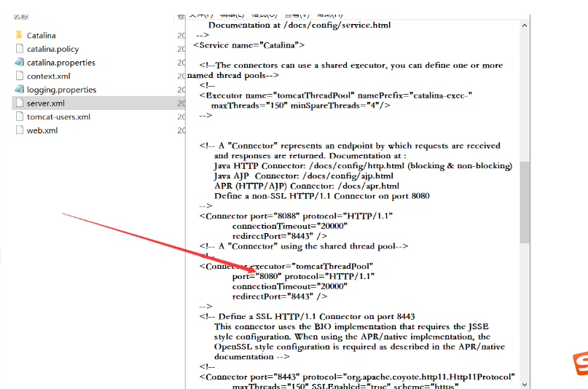
Task: Click the APR (HTTP/AJP) Connector line
Action: [307, 186]
